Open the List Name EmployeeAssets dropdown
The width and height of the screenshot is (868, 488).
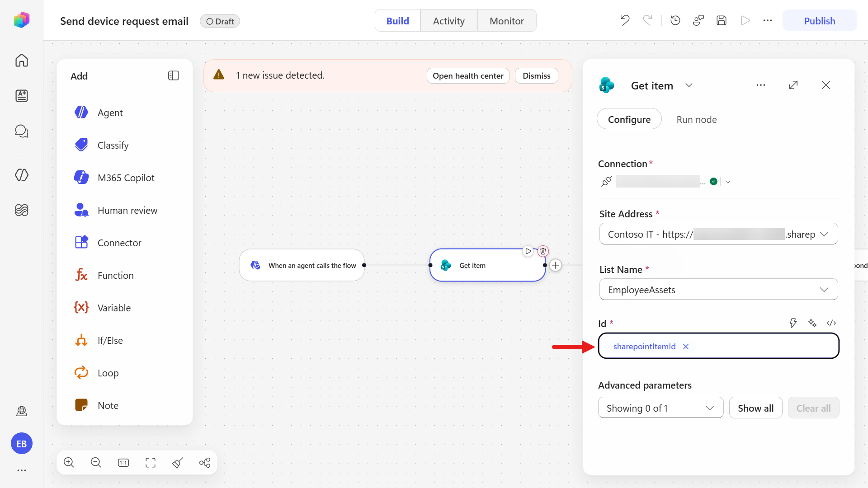[x=718, y=290]
